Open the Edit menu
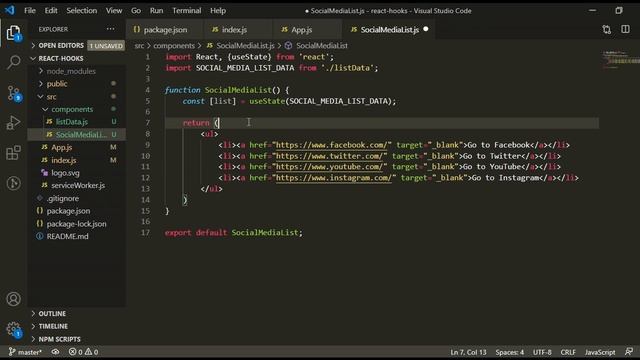This screenshot has height=360, width=640. tap(51, 11)
